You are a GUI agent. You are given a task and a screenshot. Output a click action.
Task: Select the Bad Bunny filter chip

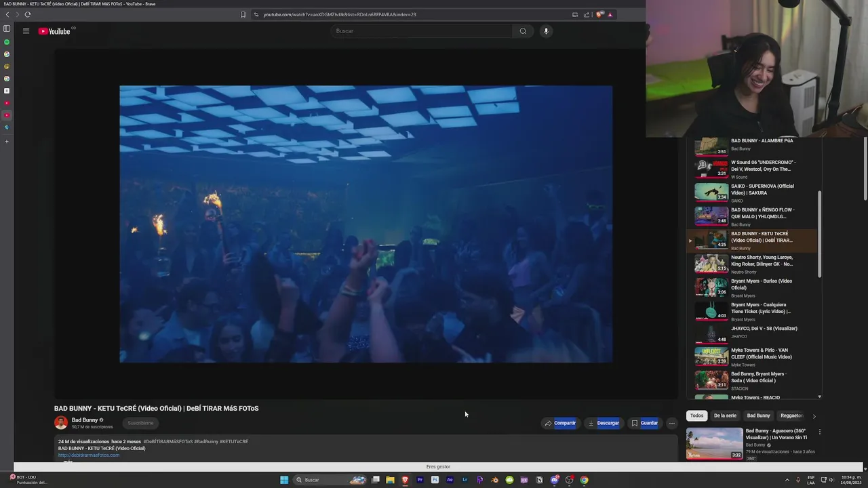758,415
